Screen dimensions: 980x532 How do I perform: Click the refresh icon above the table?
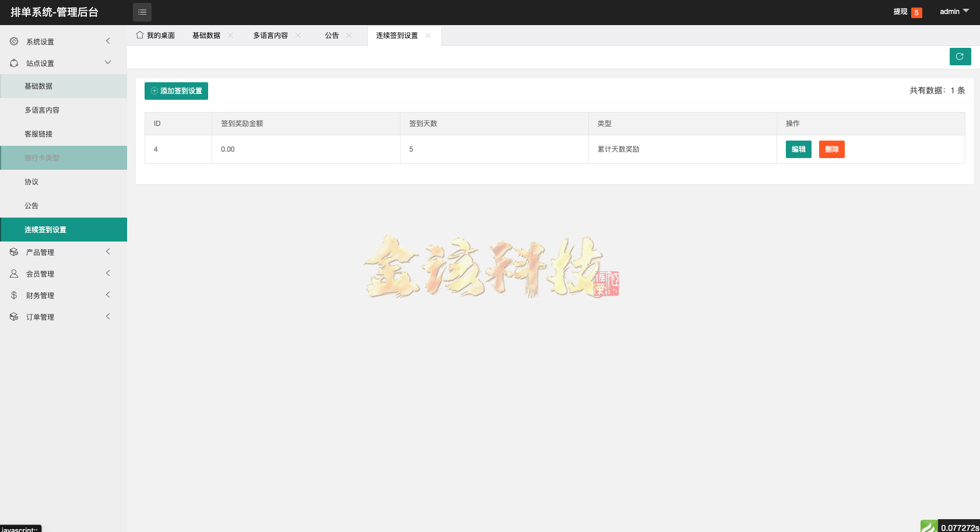960,57
